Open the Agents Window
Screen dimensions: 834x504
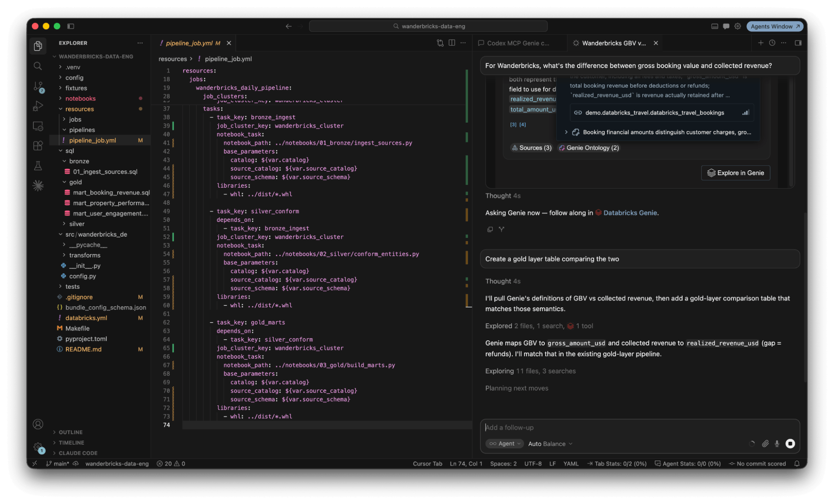pyautogui.click(x=775, y=26)
